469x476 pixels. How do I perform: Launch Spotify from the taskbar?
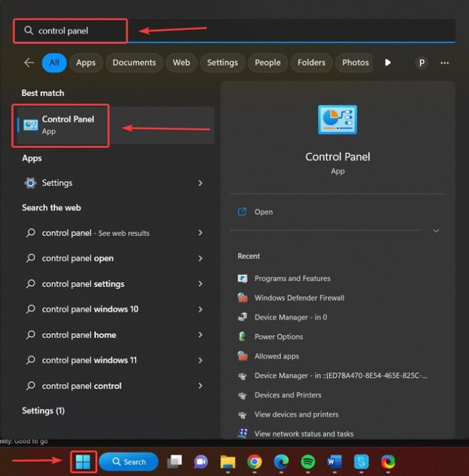pyautogui.click(x=308, y=462)
